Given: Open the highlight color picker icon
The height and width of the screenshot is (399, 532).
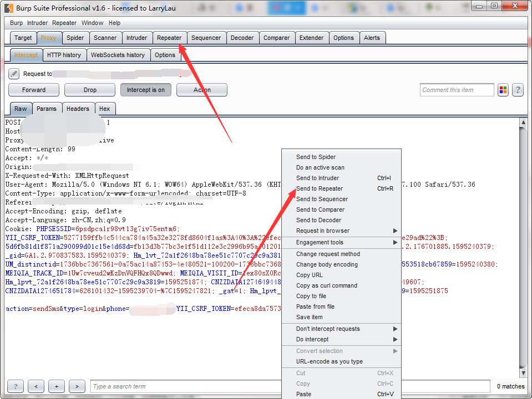Looking at the screenshot, I should tap(503, 90).
